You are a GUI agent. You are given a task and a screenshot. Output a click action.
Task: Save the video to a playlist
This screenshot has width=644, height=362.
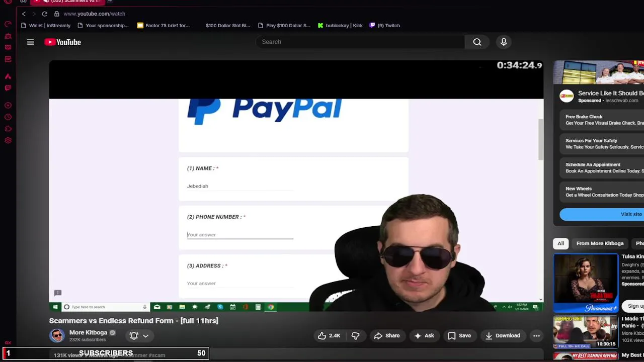pos(459,336)
